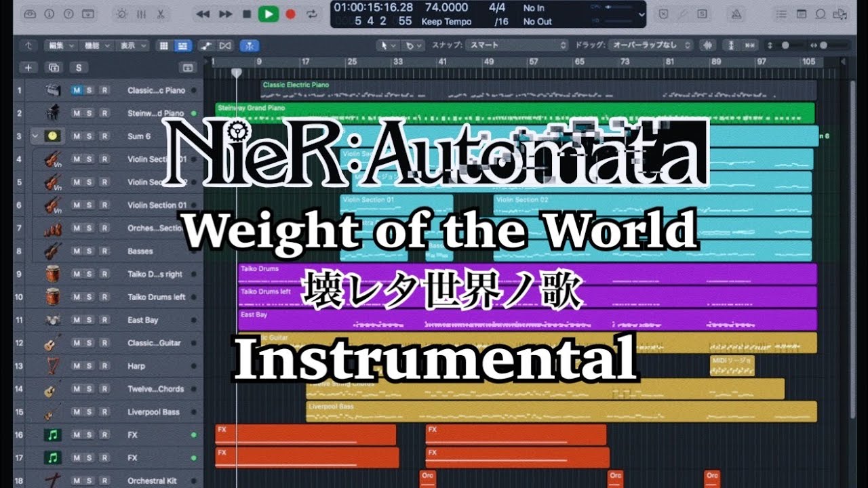
Task: Open the Note Pad icon
Action: tap(801, 14)
